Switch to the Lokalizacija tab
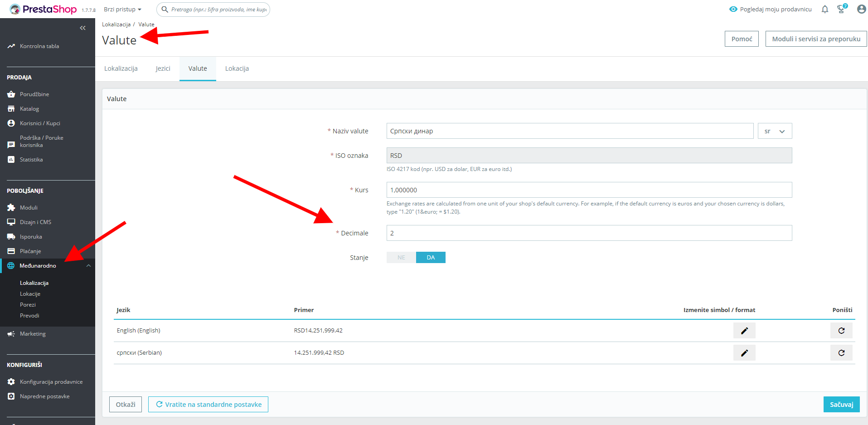 point(121,68)
